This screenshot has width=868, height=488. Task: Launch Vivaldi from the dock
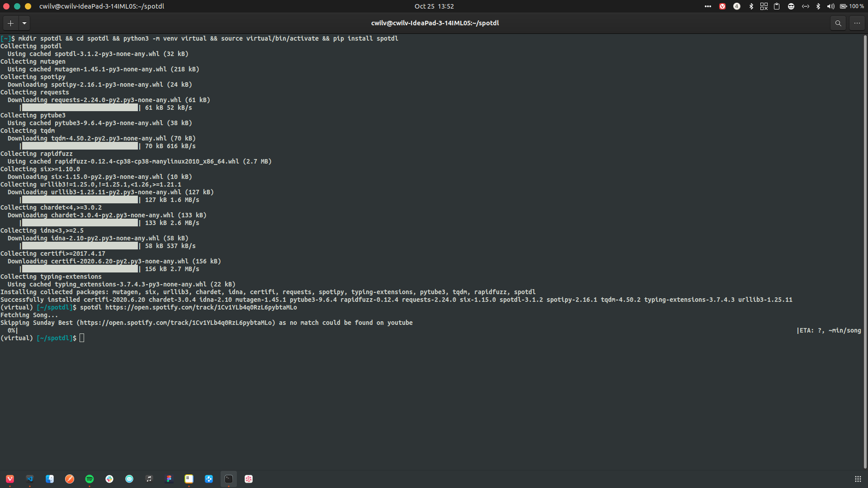tap(10, 479)
